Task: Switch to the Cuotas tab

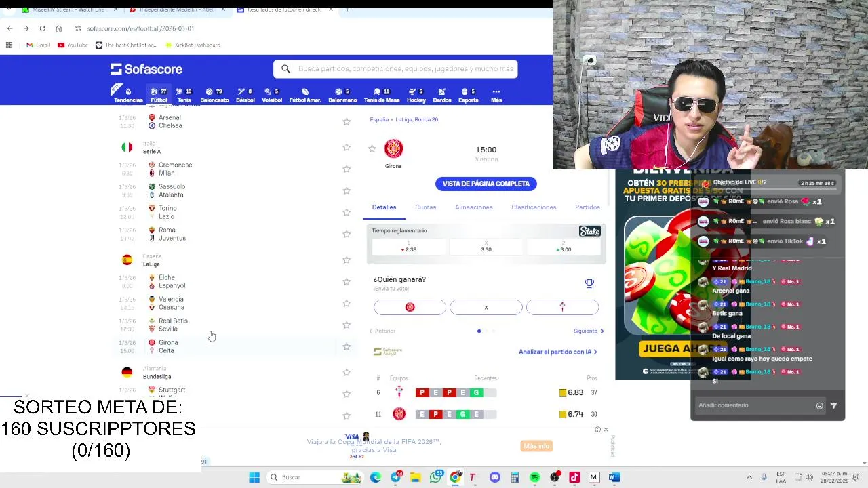Action: [426, 207]
